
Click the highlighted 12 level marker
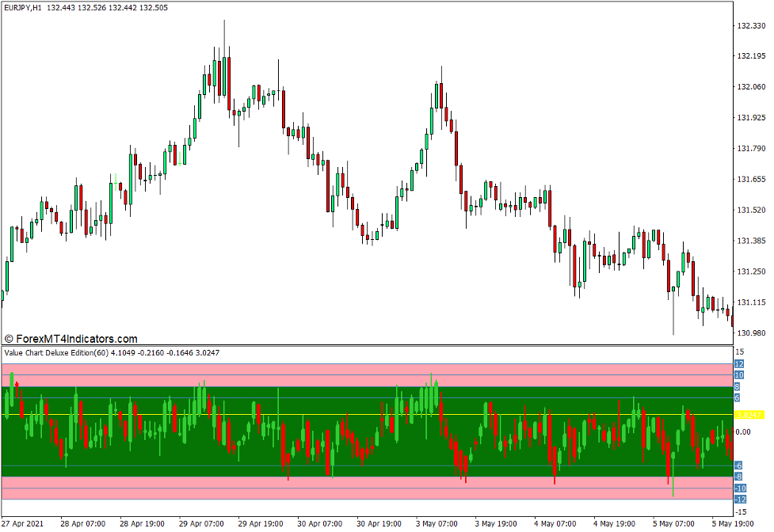[x=739, y=365]
